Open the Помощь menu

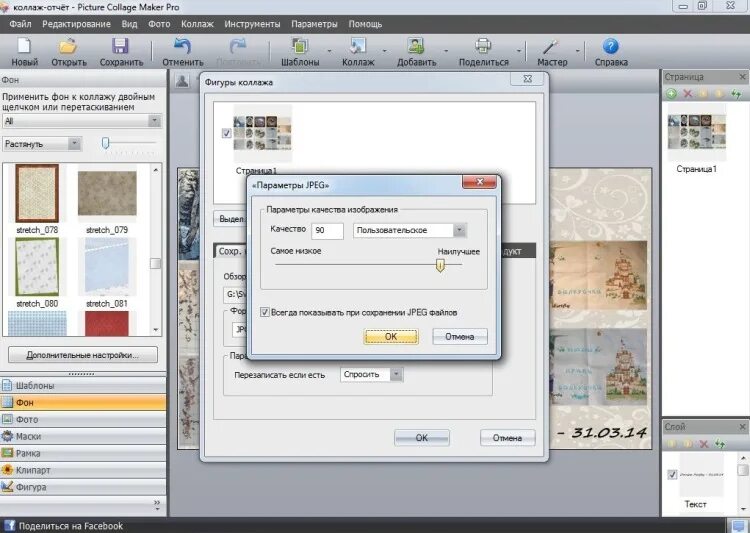365,24
